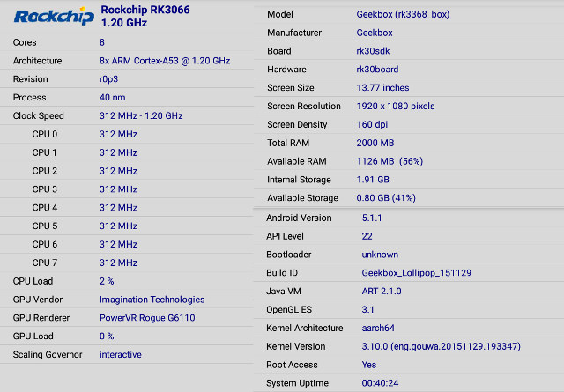The height and width of the screenshot is (392, 564).
Task: Select the CPU 6 frequency row
Action: 127,244
